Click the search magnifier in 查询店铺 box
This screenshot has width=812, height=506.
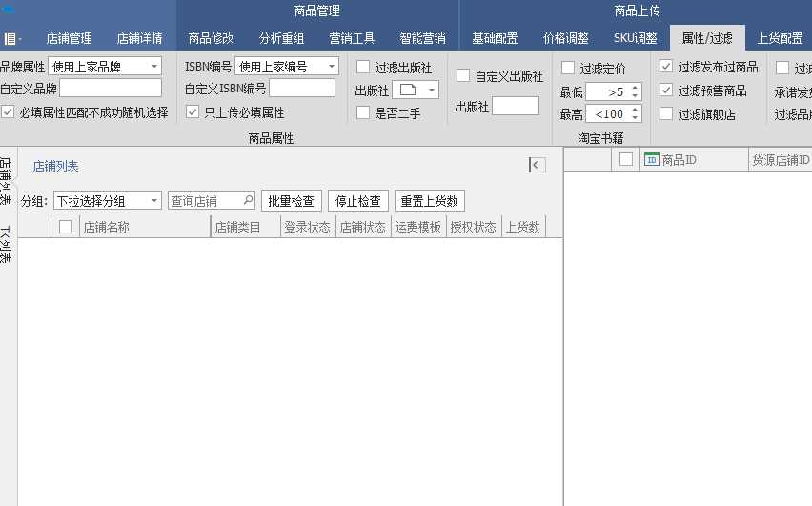[249, 200]
